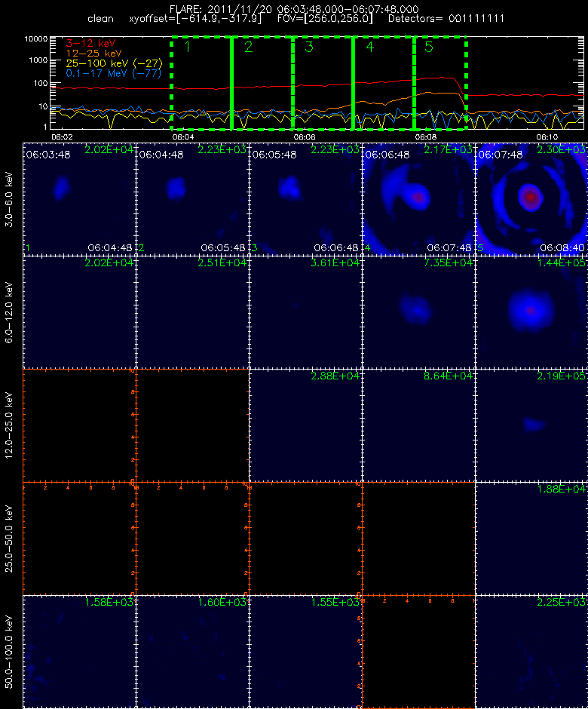Open the 12.0-25.0 keV panel labeled 2.88E+04
Screen dimensions: 588x709
click(x=305, y=425)
